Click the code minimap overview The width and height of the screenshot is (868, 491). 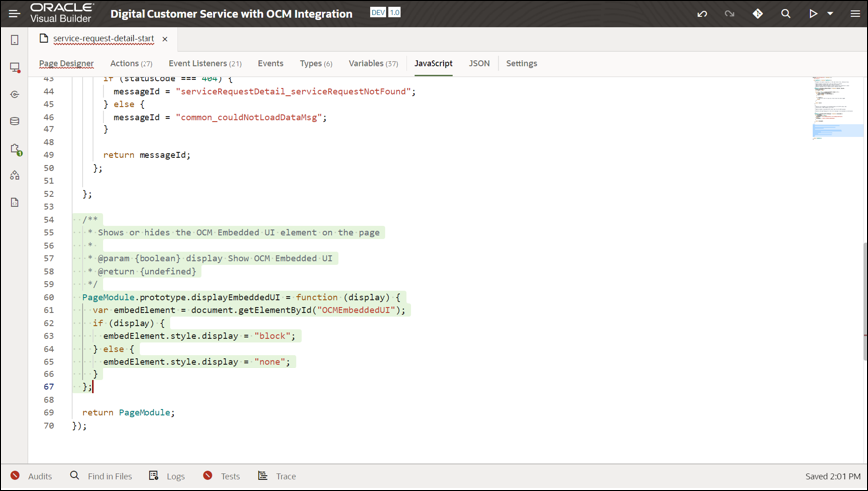point(837,111)
